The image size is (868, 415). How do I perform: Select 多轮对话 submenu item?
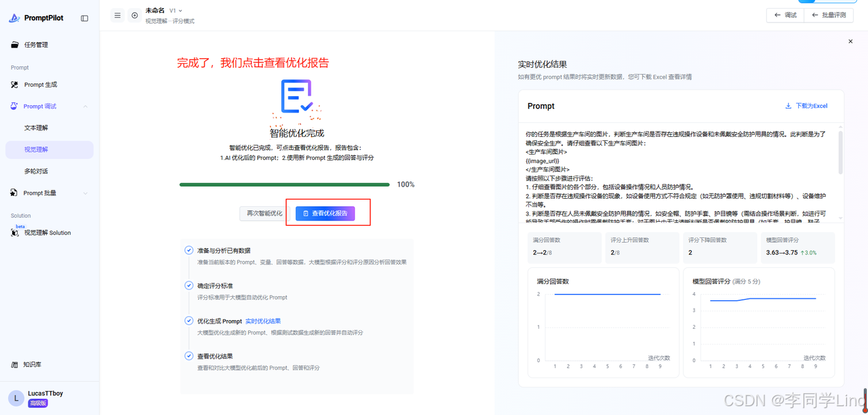coord(36,171)
